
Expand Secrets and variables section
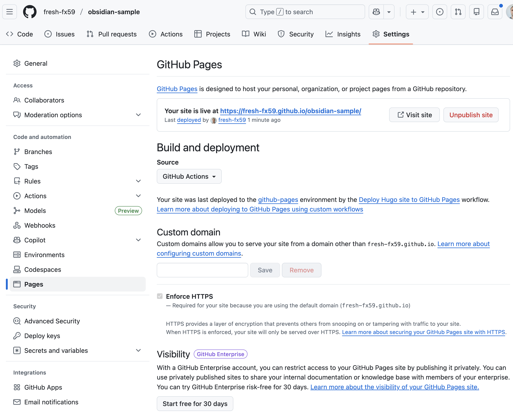pyautogui.click(x=138, y=350)
